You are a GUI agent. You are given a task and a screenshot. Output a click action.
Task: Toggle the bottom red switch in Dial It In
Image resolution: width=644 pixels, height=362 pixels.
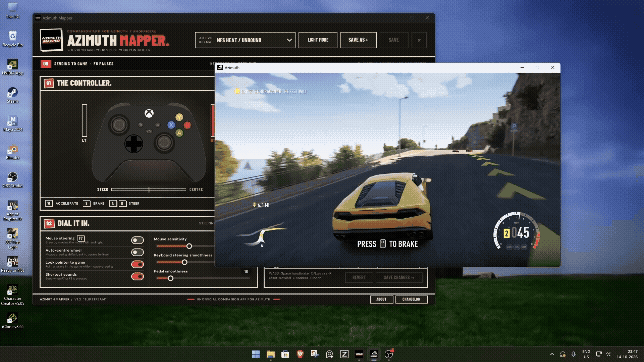[137, 276]
